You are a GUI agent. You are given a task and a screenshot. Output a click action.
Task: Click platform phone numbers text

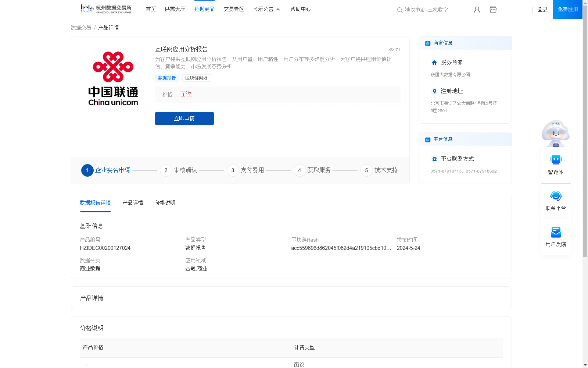463,171
